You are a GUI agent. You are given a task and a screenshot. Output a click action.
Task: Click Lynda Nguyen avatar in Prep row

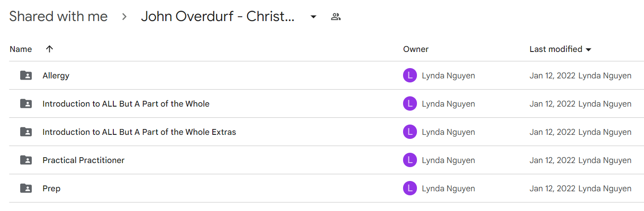410,189
